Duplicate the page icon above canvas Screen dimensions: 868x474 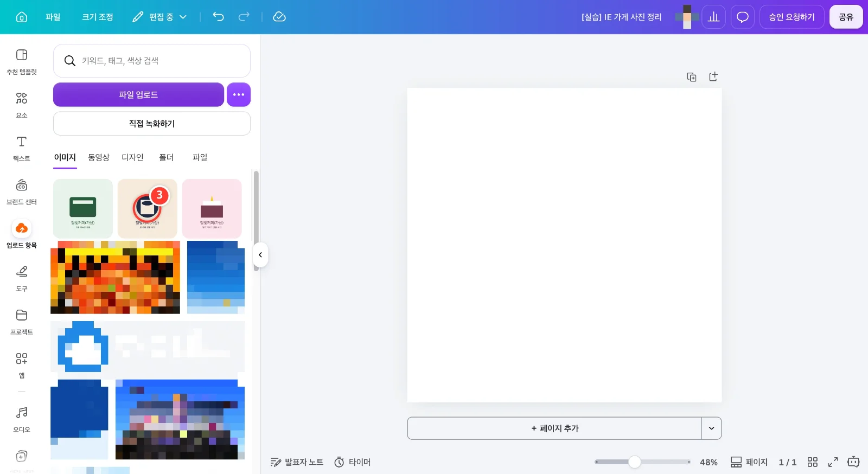pyautogui.click(x=692, y=77)
